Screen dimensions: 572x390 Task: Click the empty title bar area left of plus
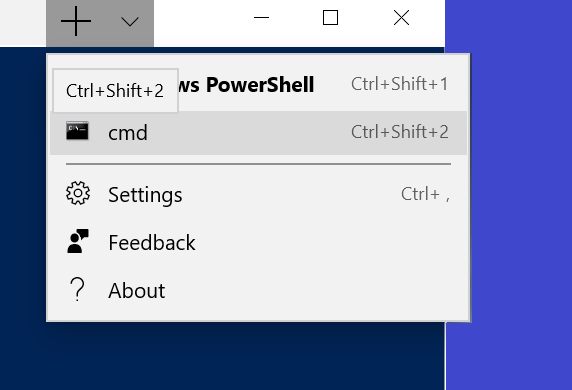pyautogui.click(x=23, y=23)
